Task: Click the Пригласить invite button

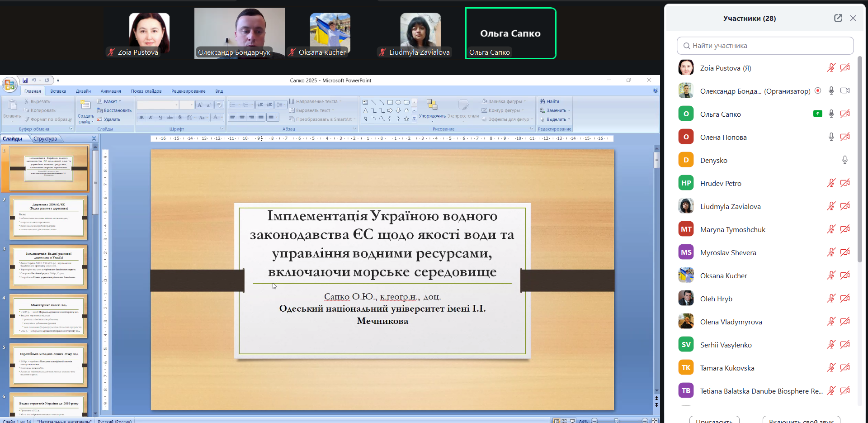Action: [x=714, y=420]
